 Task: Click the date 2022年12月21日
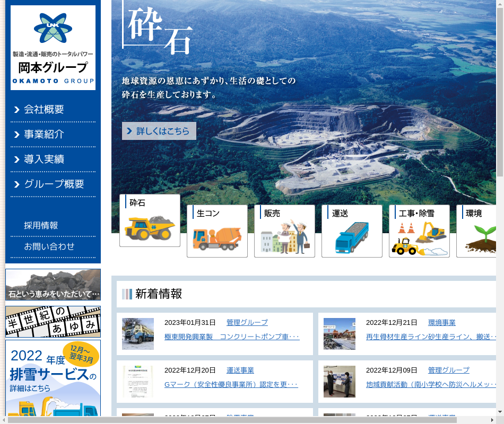coord(392,322)
